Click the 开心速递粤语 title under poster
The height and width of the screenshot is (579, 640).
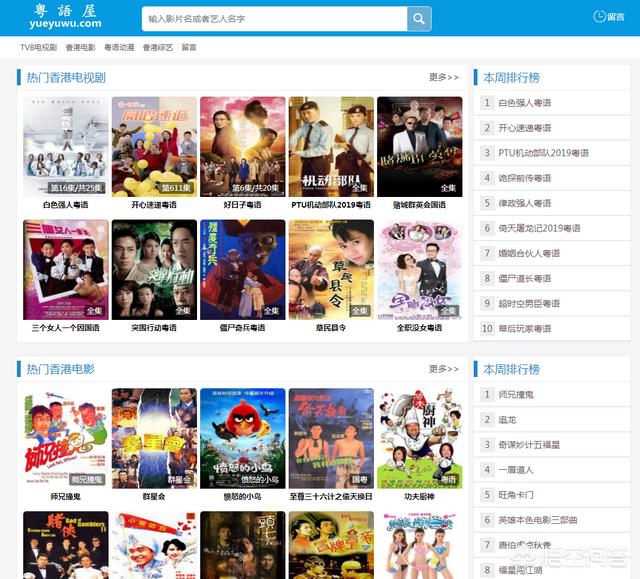154,205
